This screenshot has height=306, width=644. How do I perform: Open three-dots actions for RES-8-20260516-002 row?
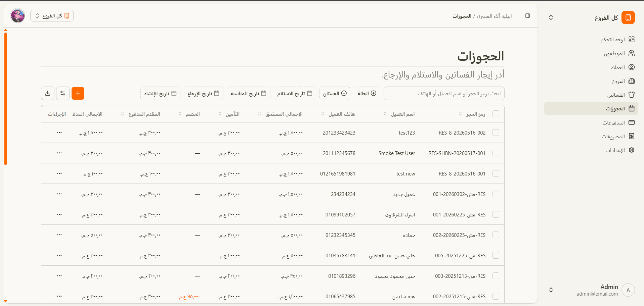59,133
